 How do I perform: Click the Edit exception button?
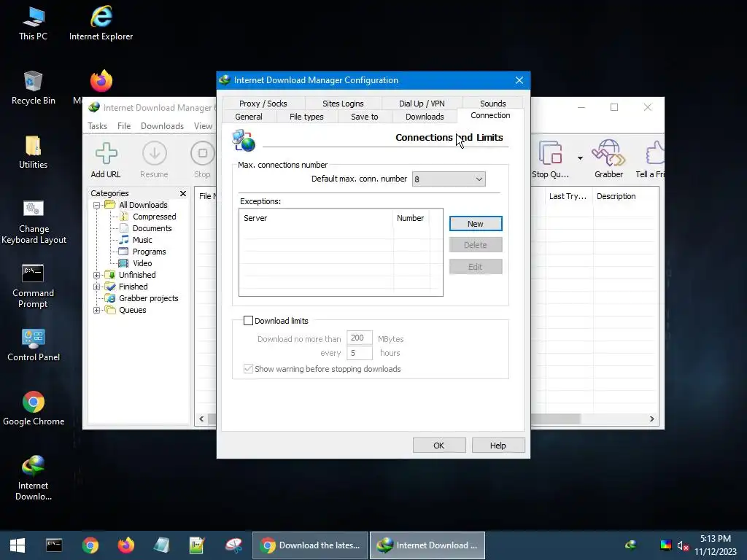476,267
